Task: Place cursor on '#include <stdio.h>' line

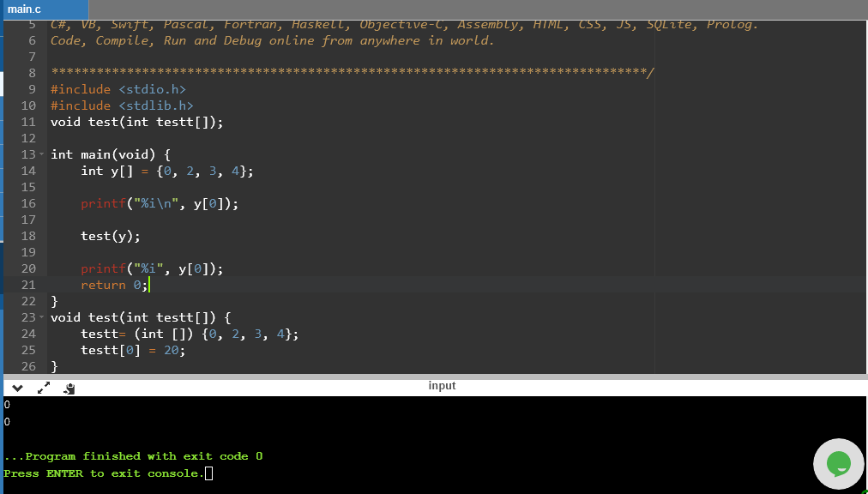Action: click(118, 89)
